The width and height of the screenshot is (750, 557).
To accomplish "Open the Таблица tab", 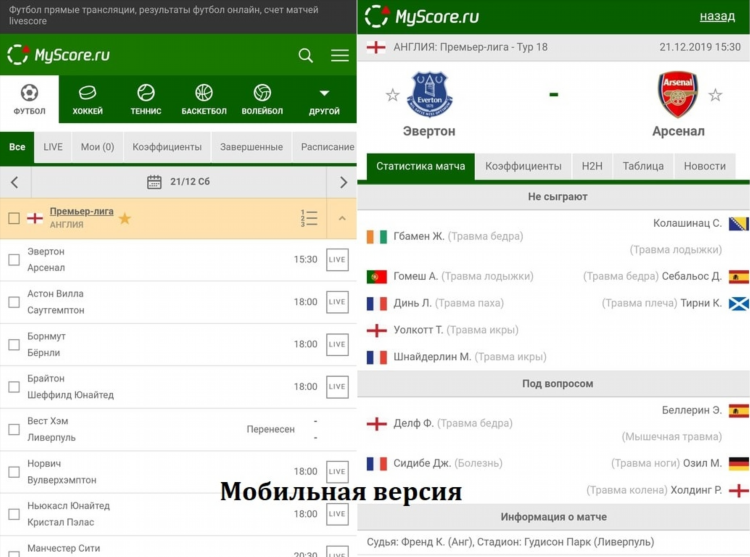I will (x=643, y=166).
